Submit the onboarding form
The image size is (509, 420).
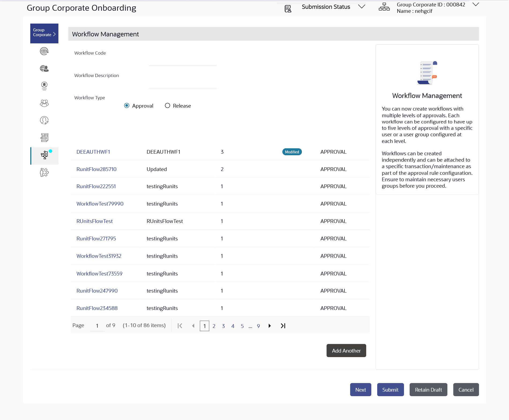coord(391,390)
